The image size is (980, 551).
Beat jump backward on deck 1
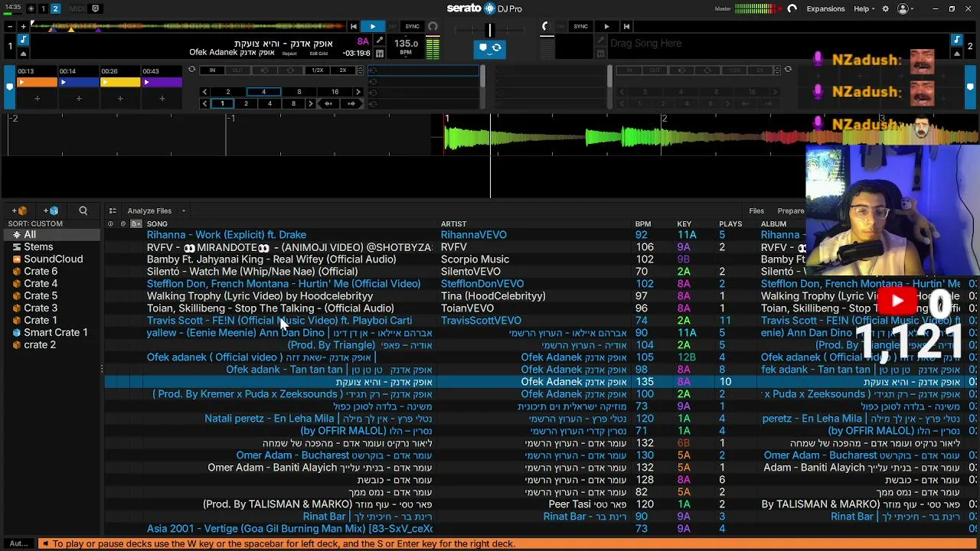328,103
